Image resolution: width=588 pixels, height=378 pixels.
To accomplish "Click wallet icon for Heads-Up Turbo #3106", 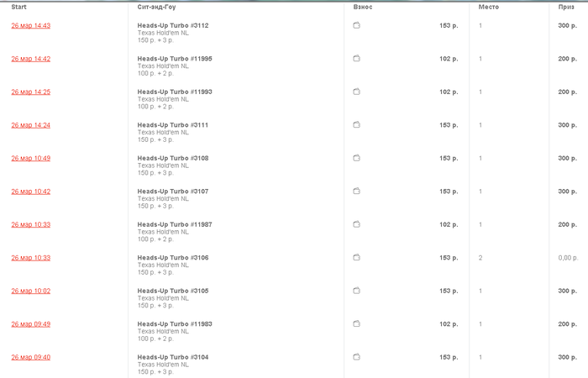I will tap(357, 257).
